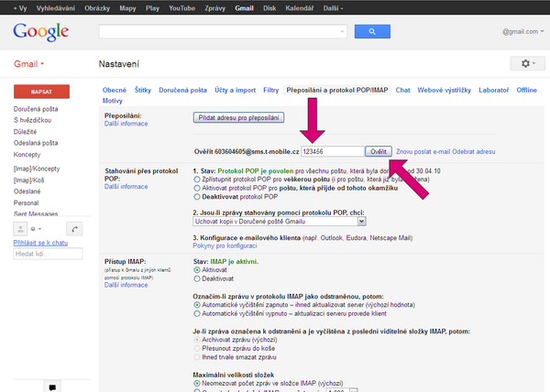Screen dimensions: 550x392
Task: Click 'Znovu poslat e-mail' link
Action: 423,152
